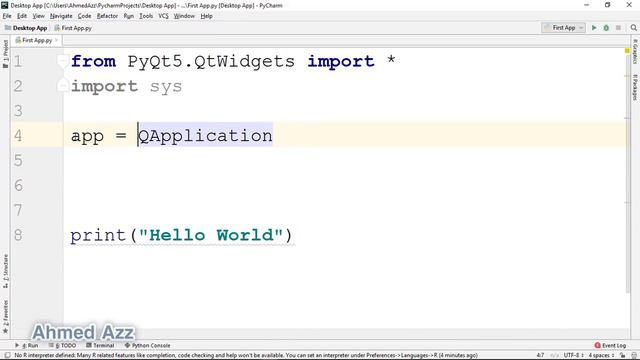The height and width of the screenshot is (360, 640).
Task: Start debugging with the green bug icon
Action: (x=606, y=28)
